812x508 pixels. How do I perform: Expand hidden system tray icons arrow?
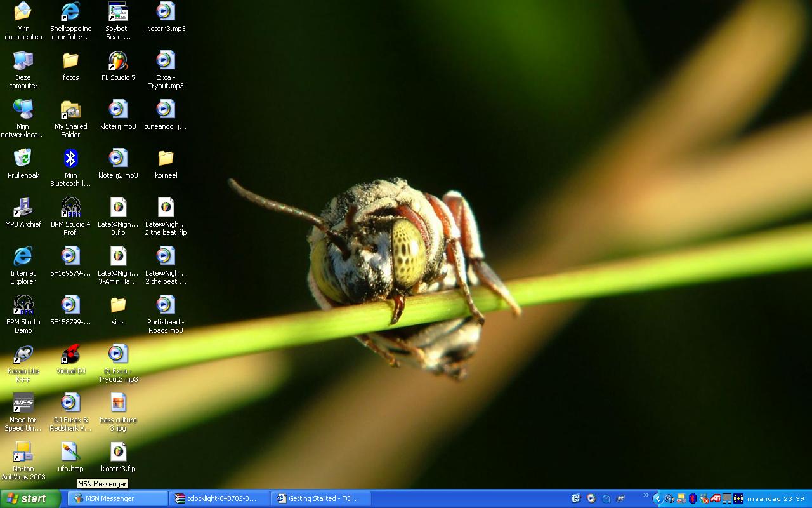[658, 498]
